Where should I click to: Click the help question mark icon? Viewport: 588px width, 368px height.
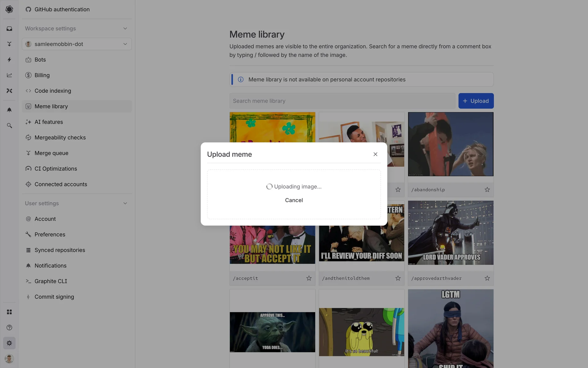click(9, 328)
